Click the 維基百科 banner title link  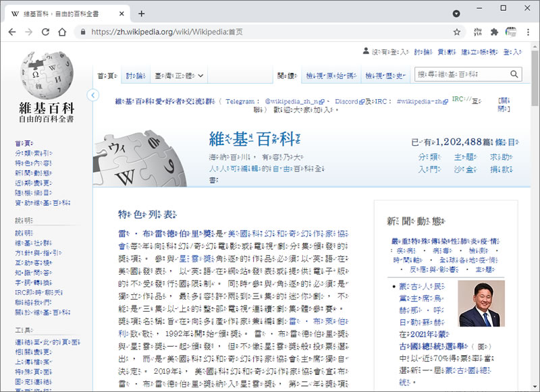pyautogui.click(x=255, y=140)
